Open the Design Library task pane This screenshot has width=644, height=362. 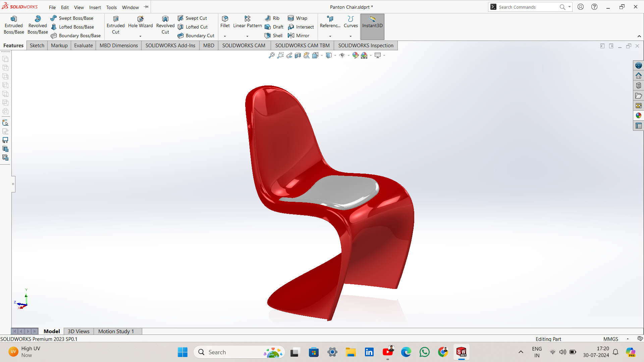pos(639,85)
